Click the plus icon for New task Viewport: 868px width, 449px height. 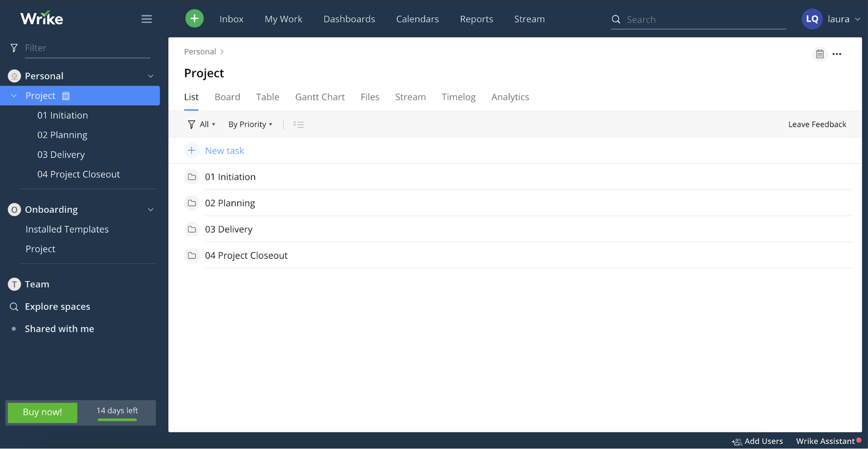tap(191, 151)
